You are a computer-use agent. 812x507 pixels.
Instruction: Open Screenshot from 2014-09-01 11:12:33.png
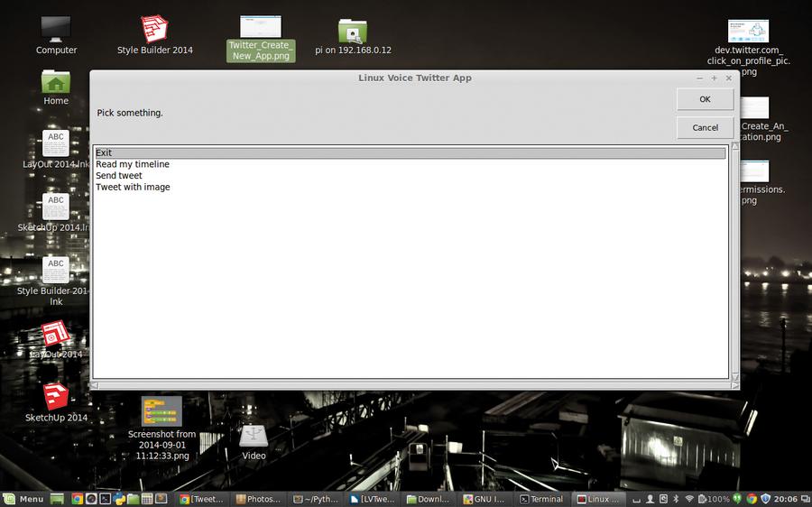click(x=161, y=429)
